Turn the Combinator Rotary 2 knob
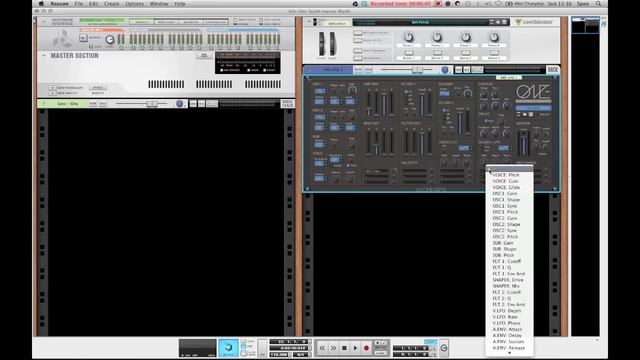Screen dimensions: 640x360 coord(437,38)
